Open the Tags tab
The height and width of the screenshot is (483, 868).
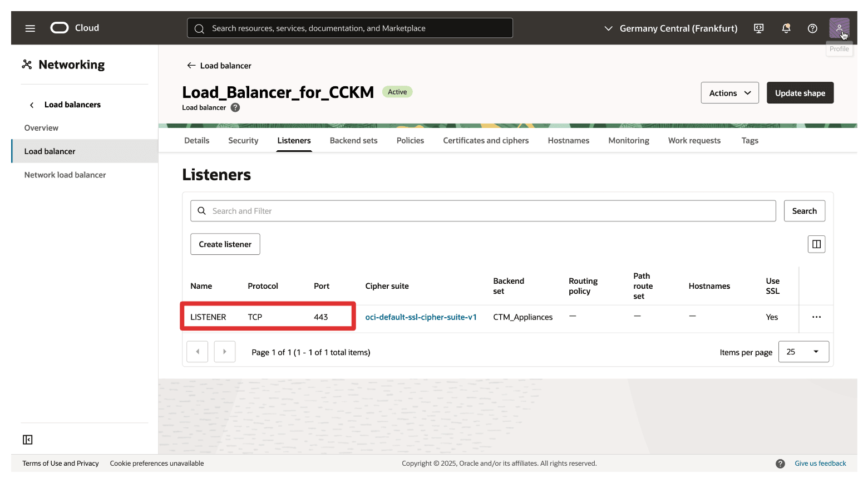point(749,140)
